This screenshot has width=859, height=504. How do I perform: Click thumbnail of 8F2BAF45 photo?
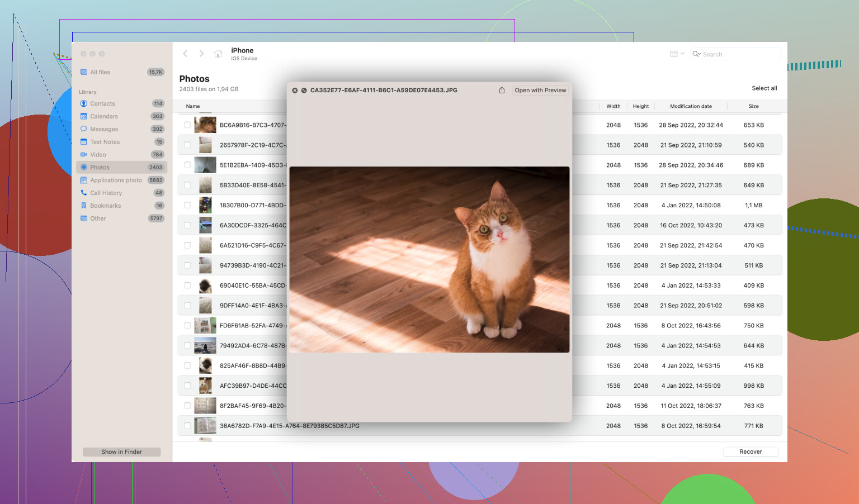(x=205, y=406)
